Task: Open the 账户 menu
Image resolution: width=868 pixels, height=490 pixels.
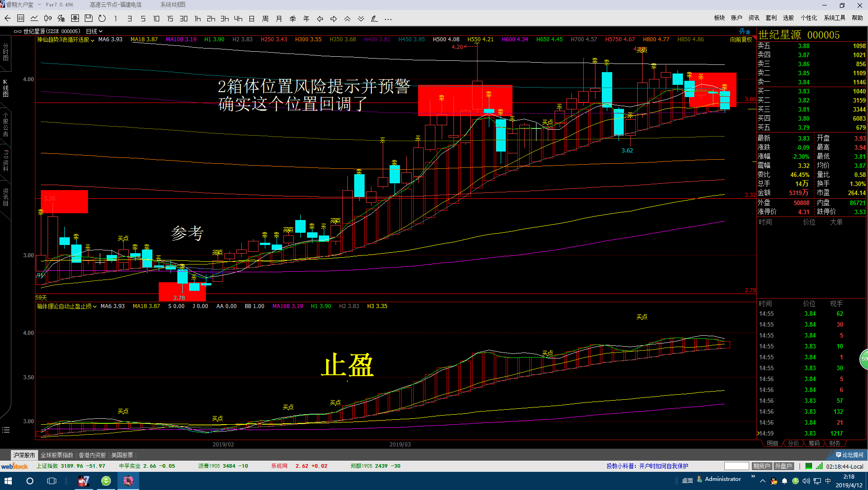Action: pos(737,18)
